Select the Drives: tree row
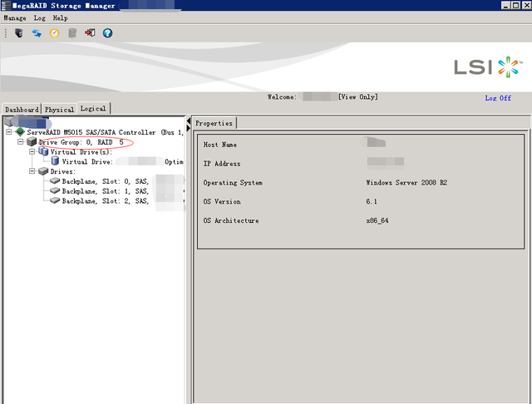 63,171
